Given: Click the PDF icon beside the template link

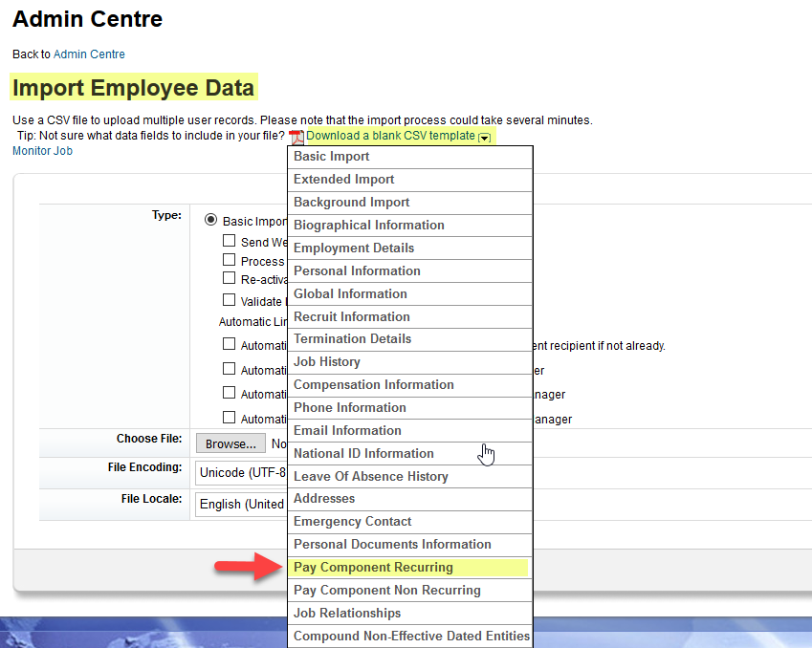Looking at the screenshot, I should coord(296,138).
